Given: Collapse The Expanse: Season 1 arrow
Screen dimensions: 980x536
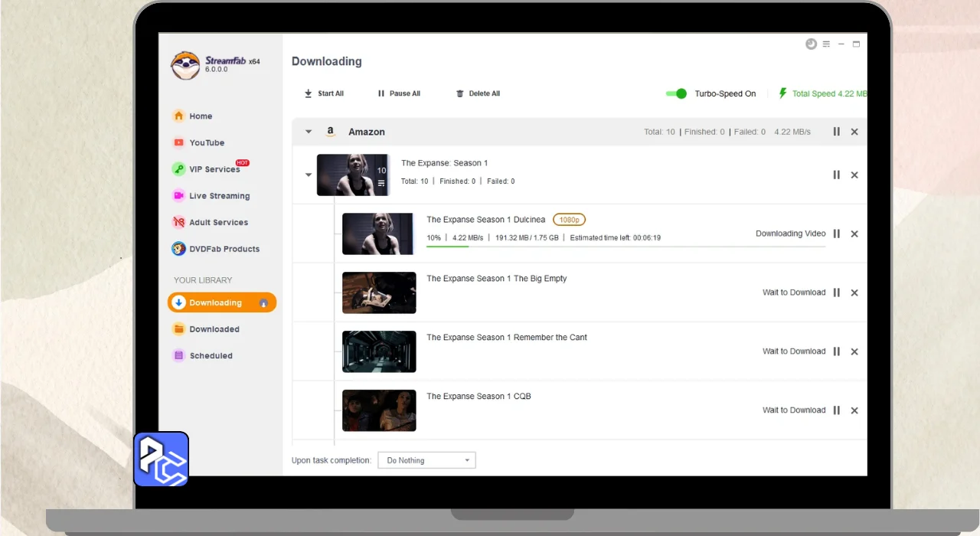Looking at the screenshot, I should tap(309, 175).
